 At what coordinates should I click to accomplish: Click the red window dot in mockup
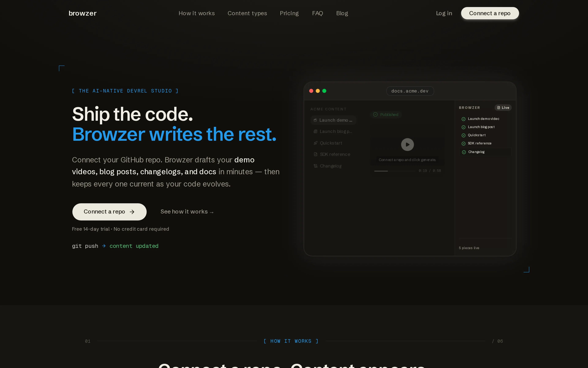[x=311, y=91]
